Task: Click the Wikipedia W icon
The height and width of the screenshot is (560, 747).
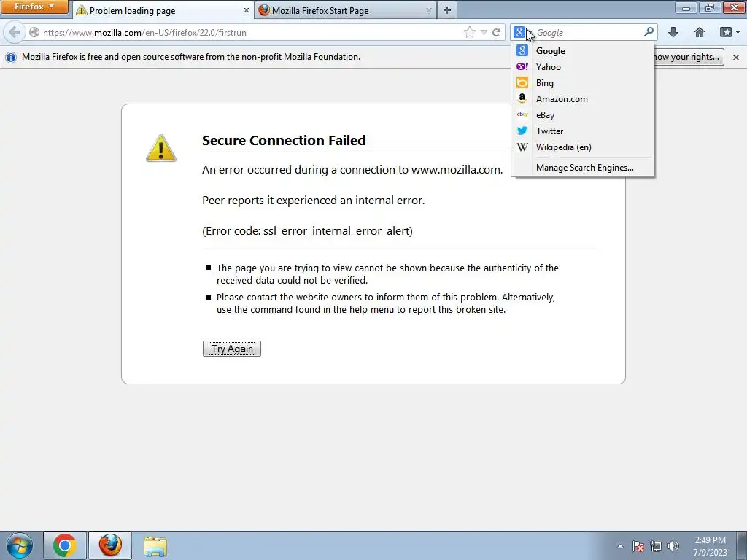Action: tap(522, 147)
